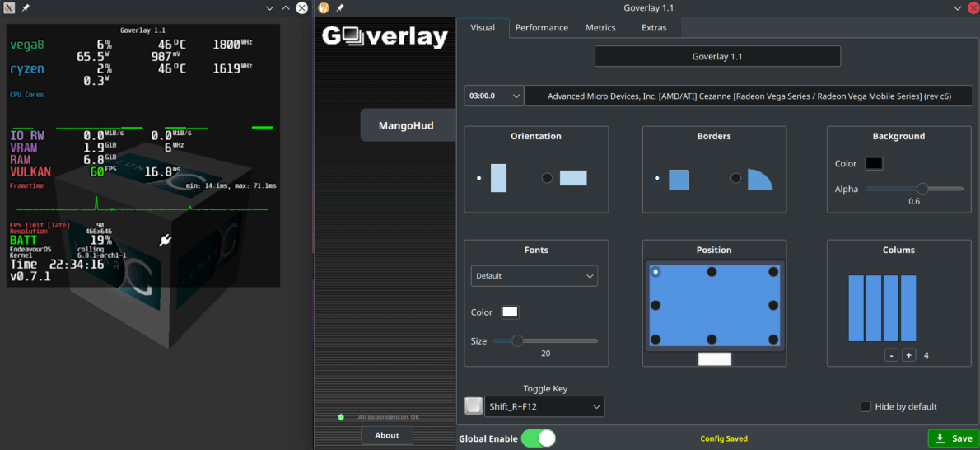Image resolution: width=980 pixels, height=450 pixels.
Task: Click the vertical orientation rectangle icon
Action: [499, 178]
